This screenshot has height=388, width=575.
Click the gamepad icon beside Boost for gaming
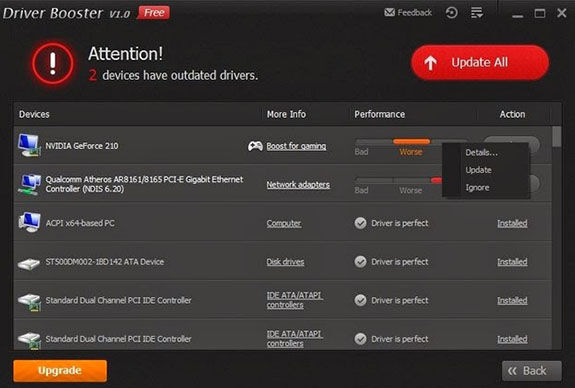point(255,146)
